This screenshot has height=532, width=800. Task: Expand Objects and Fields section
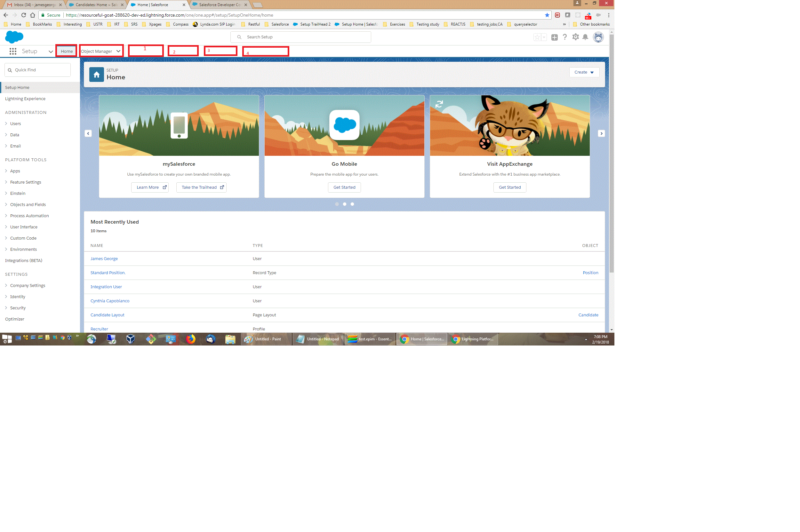pos(28,205)
